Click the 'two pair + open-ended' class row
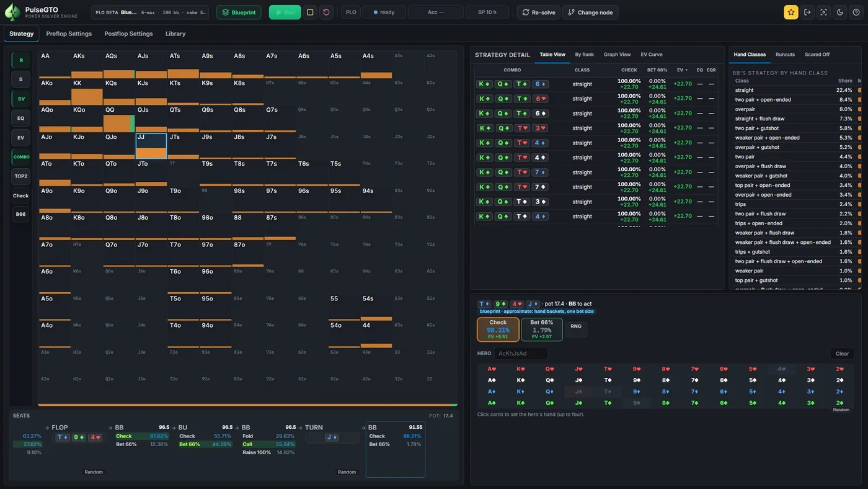 point(794,100)
